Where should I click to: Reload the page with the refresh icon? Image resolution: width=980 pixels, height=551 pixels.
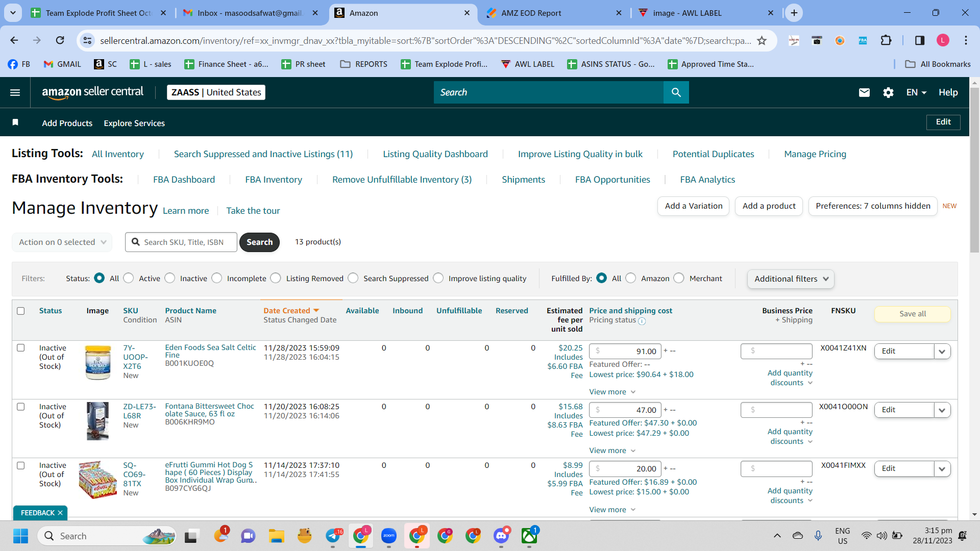pyautogui.click(x=60, y=40)
